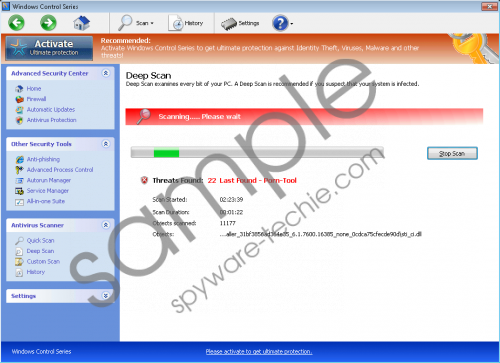Open Autorun Manager link
The image size is (500, 363).
(49, 180)
